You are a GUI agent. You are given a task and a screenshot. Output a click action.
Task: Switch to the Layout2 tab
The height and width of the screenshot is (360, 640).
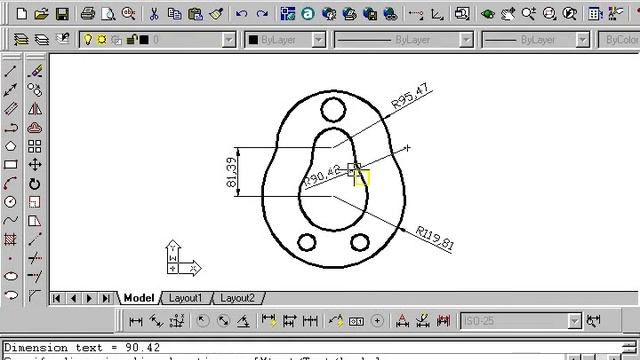pos(237,298)
